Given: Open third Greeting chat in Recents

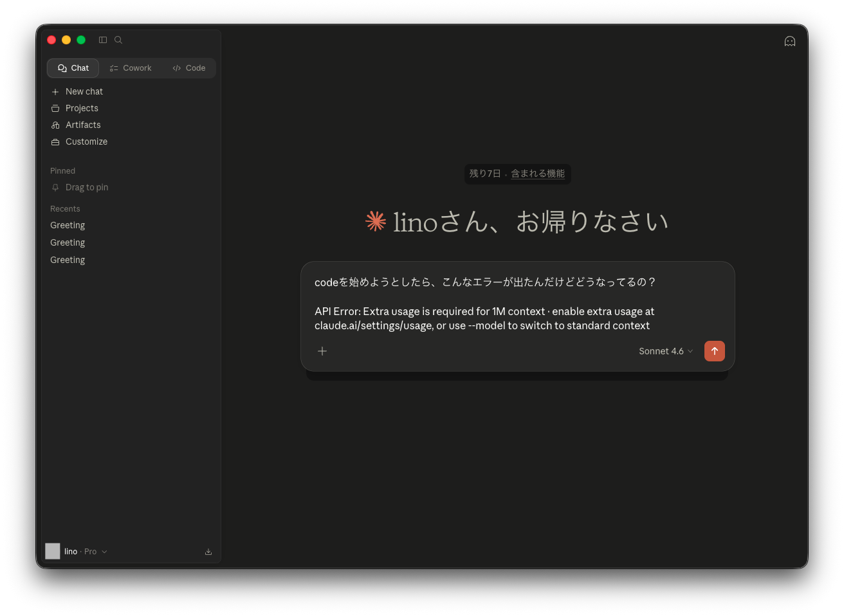Looking at the screenshot, I should (x=131, y=260).
